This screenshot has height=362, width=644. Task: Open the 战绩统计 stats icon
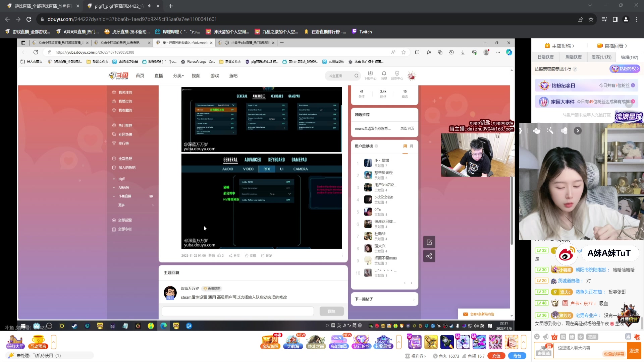[x=628, y=315]
